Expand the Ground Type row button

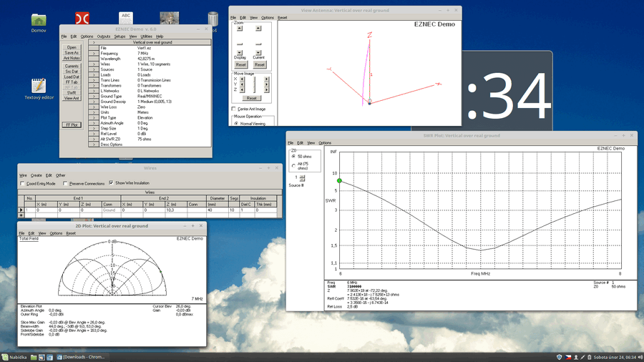tap(93, 96)
